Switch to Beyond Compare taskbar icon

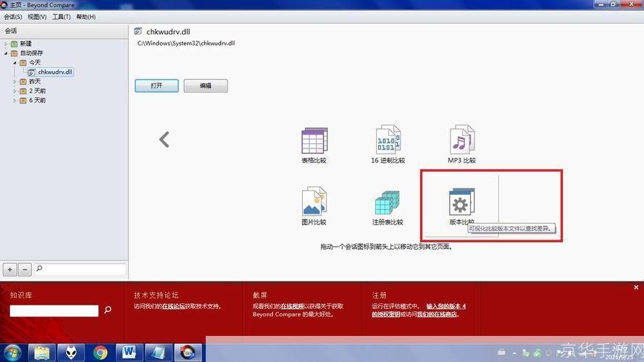click(x=188, y=353)
